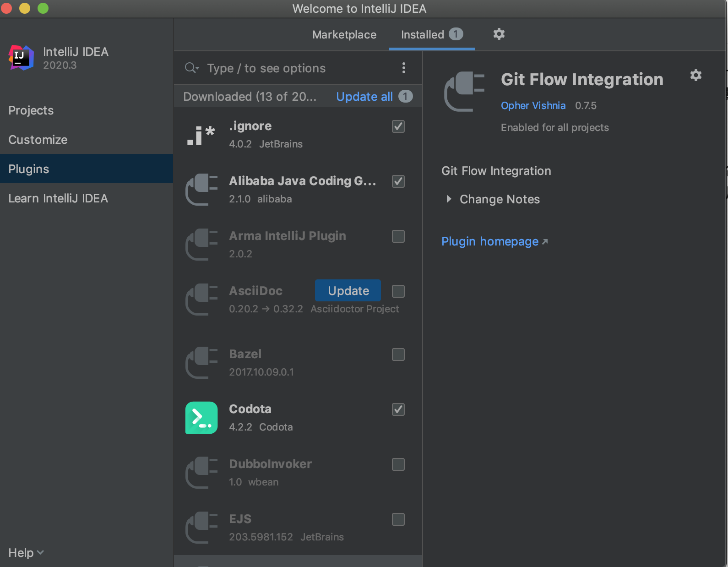Click Update button for AsciiDoc
Viewport: 728px width, 567px height.
pyautogui.click(x=348, y=290)
